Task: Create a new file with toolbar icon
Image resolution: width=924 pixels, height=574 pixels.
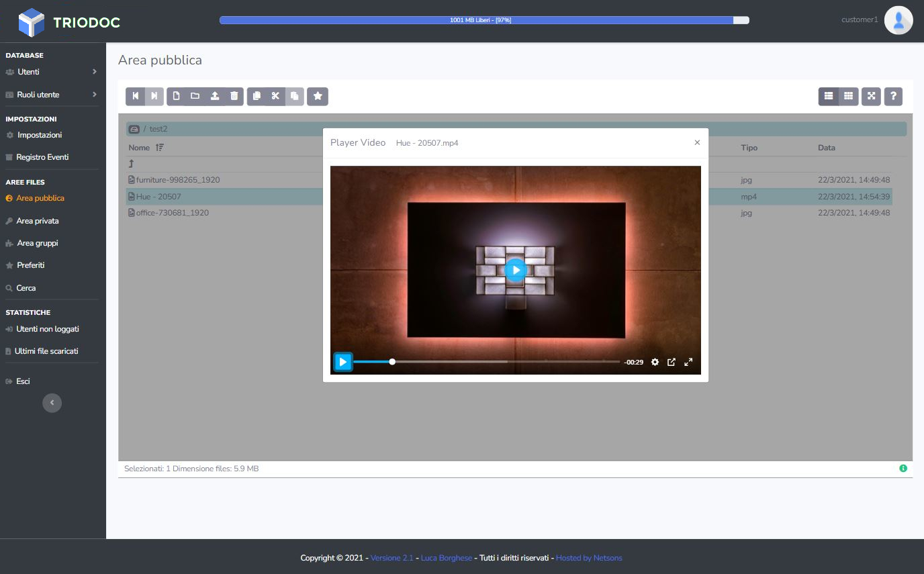Action: tap(177, 97)
